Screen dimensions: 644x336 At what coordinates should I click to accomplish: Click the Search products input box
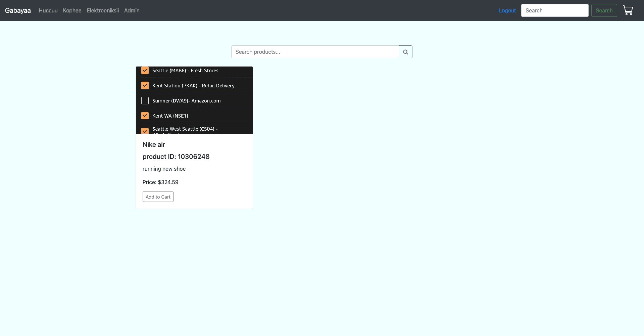click(x=315, y=52)
